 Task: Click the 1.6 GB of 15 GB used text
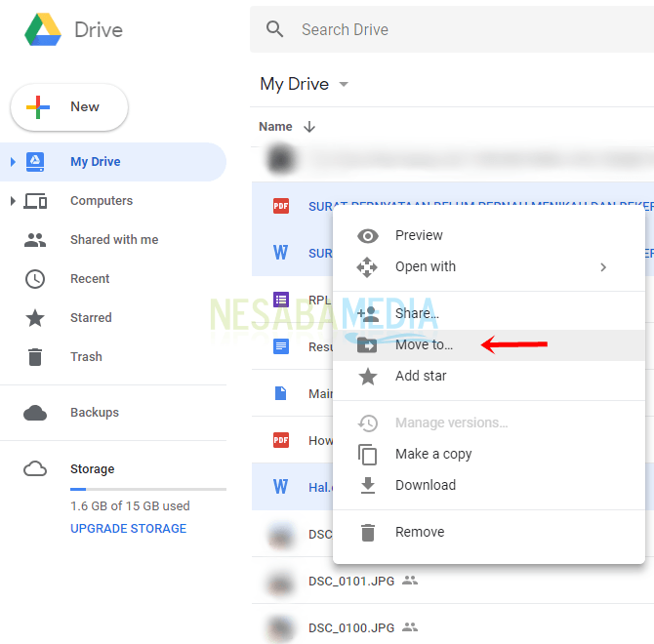(x=130, y=506)
